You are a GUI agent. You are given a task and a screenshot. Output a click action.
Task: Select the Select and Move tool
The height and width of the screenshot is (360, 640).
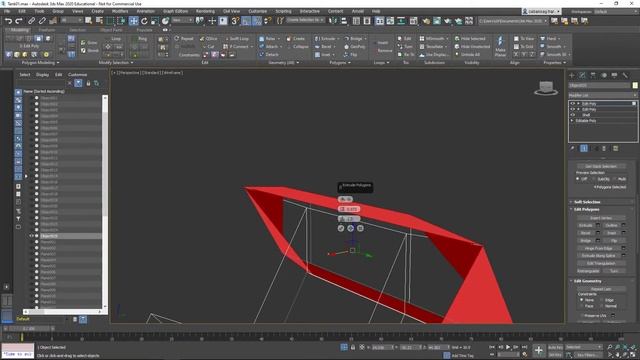(x=133, y=21)
